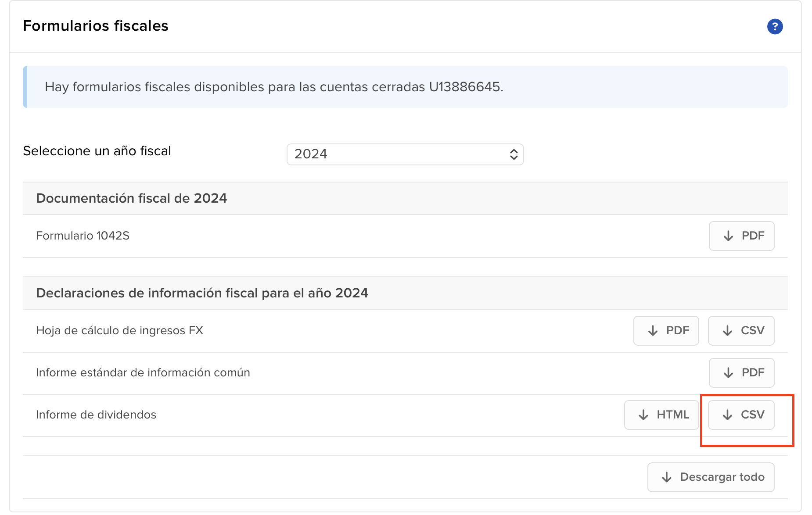
Task: Click the download arrow on Formulario 1042S PDF
Action: 728,236
